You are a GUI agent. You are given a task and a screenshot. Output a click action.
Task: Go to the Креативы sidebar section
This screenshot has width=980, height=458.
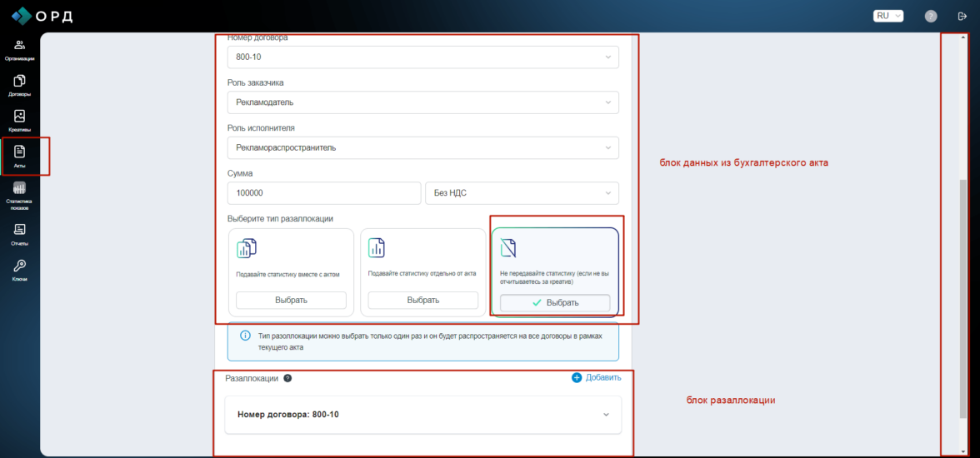[x=19, y=121]
